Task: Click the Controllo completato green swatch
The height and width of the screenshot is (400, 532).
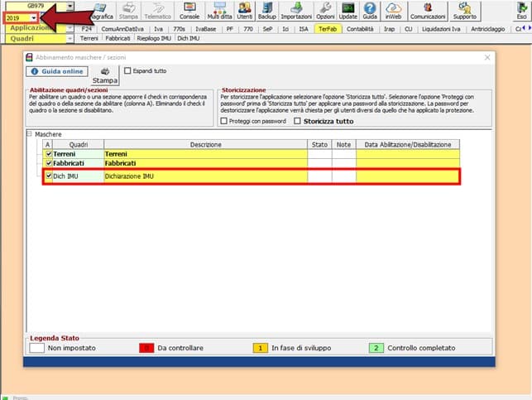Action: point(376,348)
